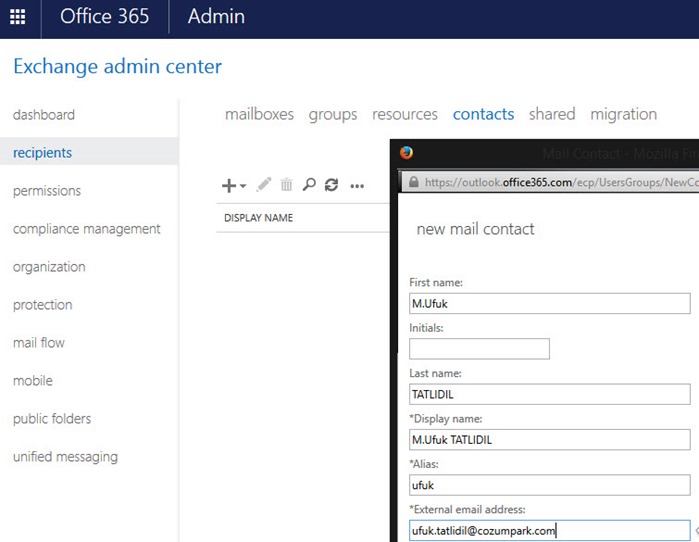
Task: Click the padlock icon in the address bar
Action: click(414, 182)
